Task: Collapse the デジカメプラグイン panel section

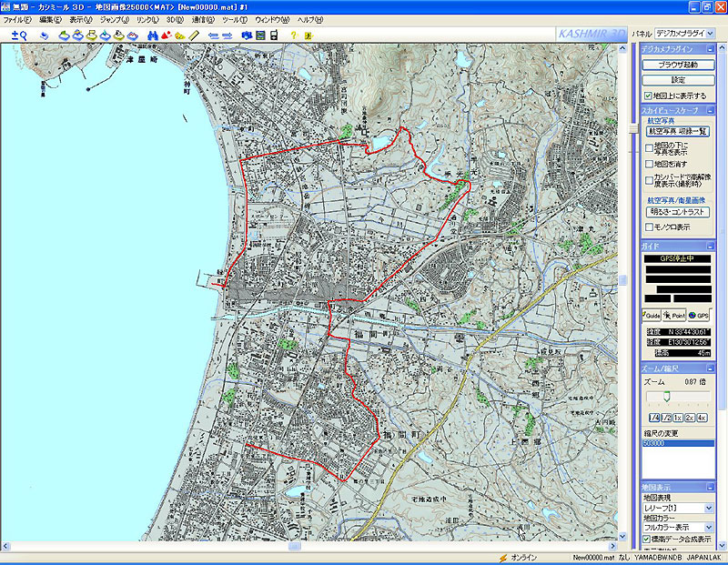Action: coord(710,49)
